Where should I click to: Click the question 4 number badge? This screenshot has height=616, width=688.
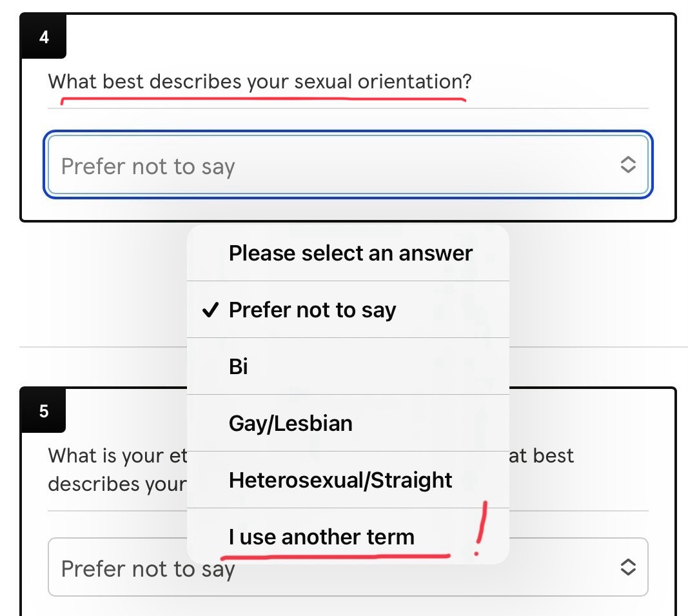(x=44, y=37)
